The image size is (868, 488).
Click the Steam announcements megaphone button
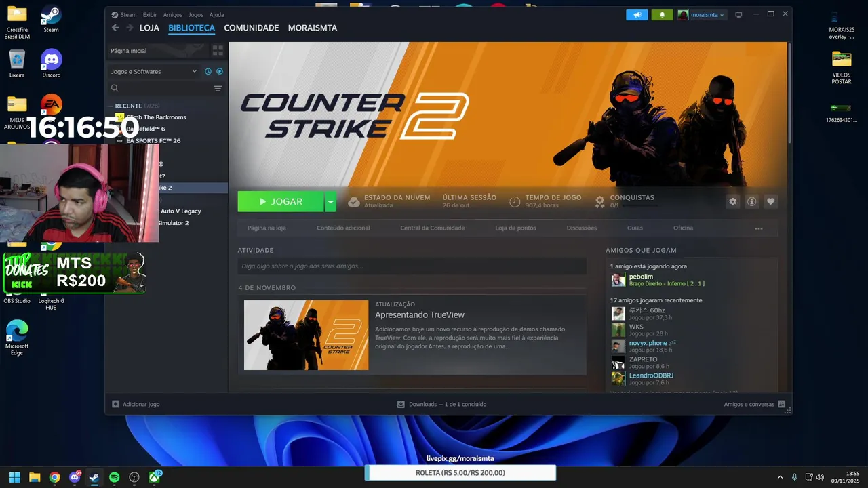(x=637, y=14)
